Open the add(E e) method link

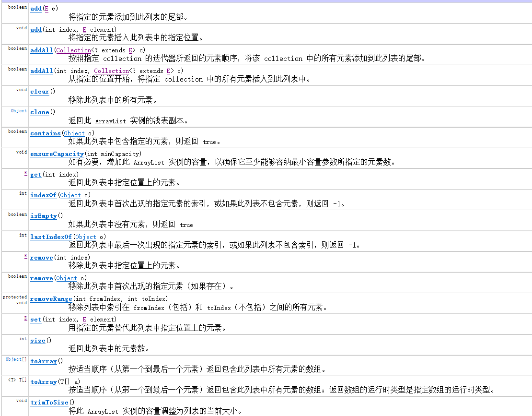(35, 9)
